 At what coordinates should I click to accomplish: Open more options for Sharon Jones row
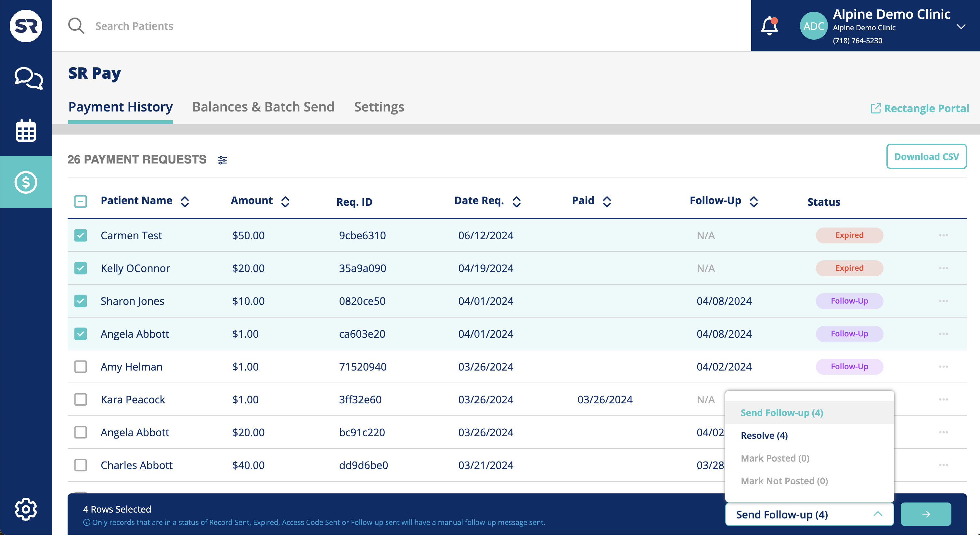pos(944,301)
